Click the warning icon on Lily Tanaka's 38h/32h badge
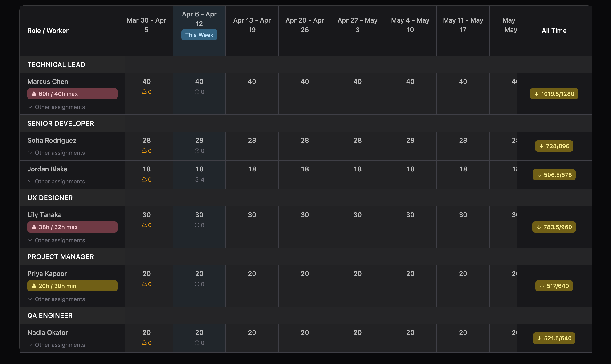611x364 pixels. pyautogui.click(x=34, y=227)
